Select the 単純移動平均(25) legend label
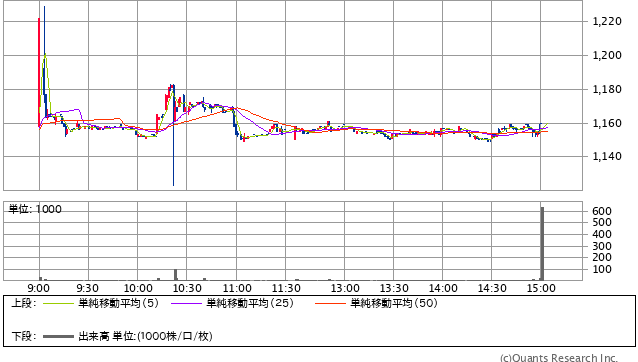Image resolution: width=638 pixels, height=362 pixels. tap(250, 303)
